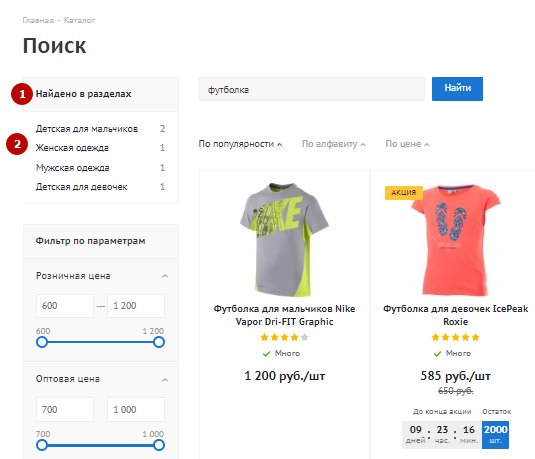Click the Найти search button
The height and width of the screenshot is (459, 535).
point(457,89)
